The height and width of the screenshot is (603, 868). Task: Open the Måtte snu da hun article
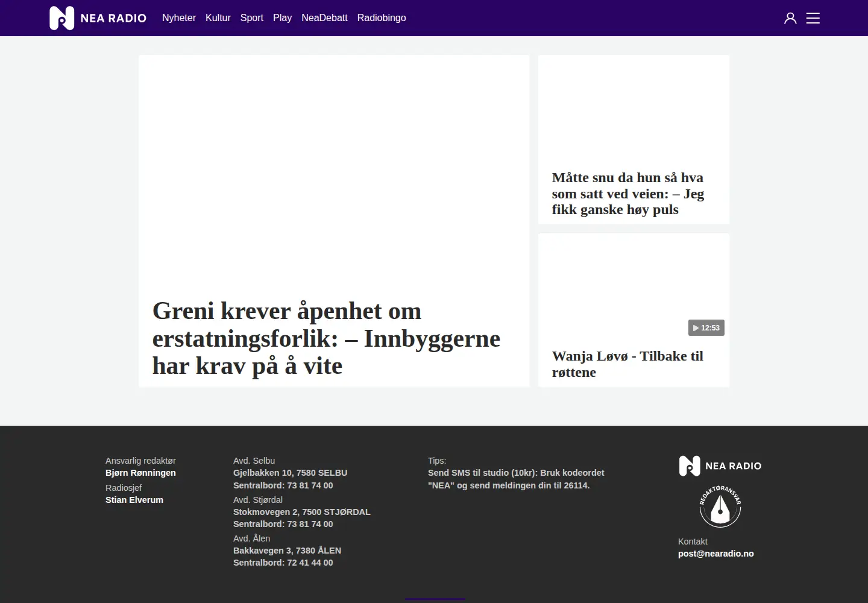[x=628, y=194]
